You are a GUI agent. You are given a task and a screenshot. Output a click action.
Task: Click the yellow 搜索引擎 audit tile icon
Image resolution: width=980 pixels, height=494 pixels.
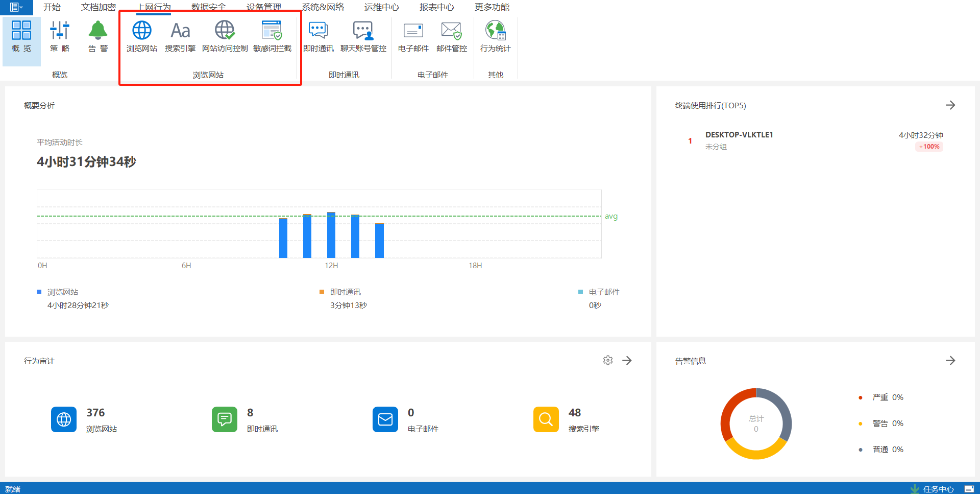(x=546, y=419)
